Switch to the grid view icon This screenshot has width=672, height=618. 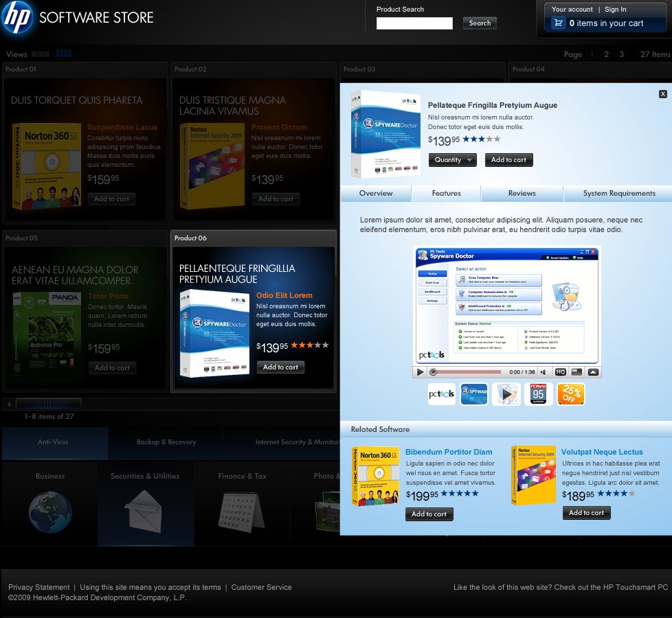pos(63,54)
